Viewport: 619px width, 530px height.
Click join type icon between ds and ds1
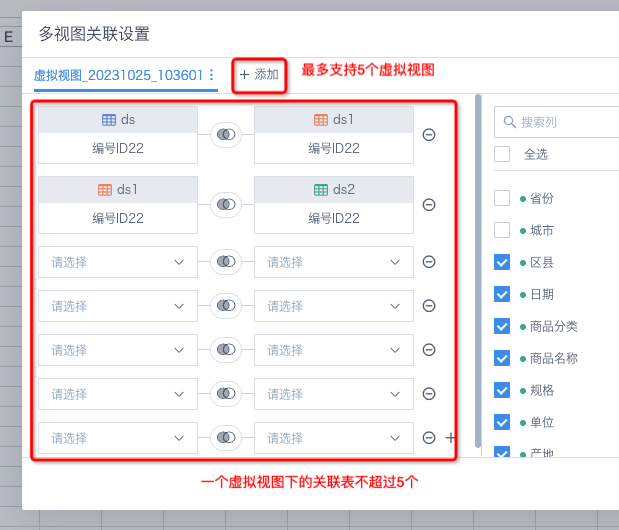pyautogui.click(x=226, y=135)
